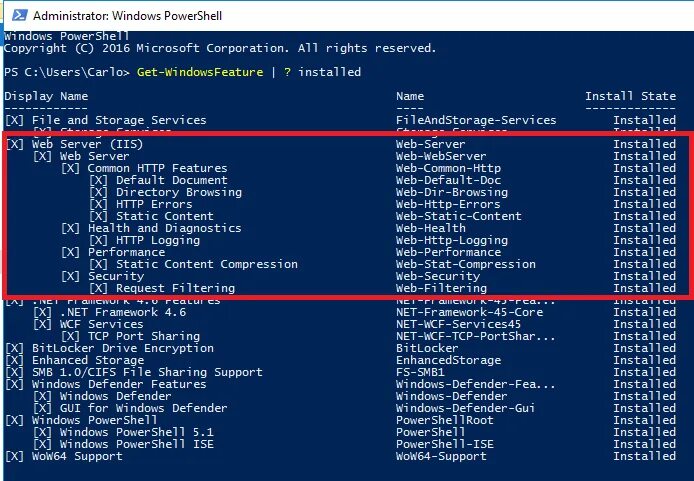
Task: Click the Request Filtering row label
Action: [175, 289]
